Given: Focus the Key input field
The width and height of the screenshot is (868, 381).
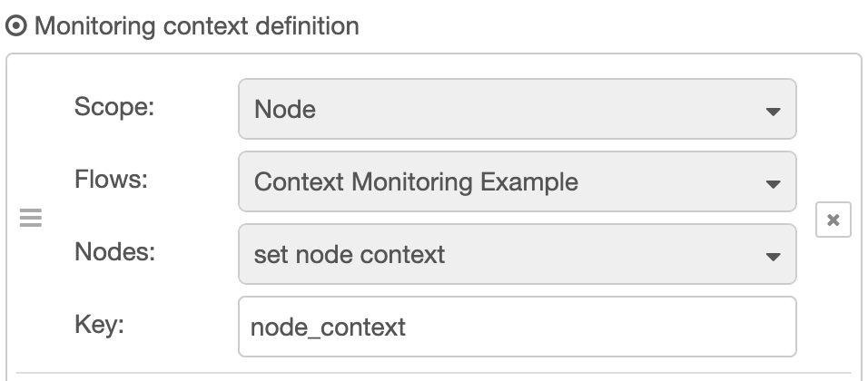Looking at the screenshot, I should (517, 327).
